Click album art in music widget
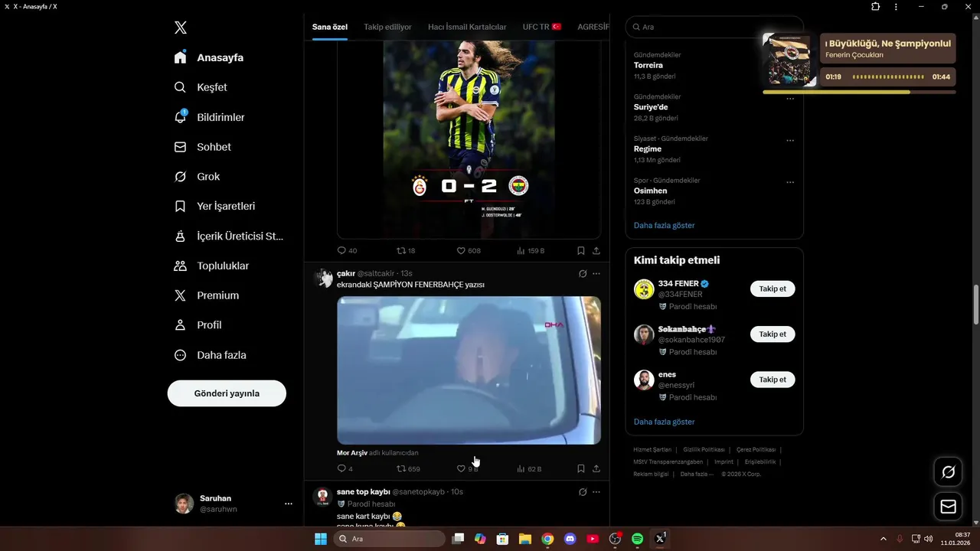Image resolution: width=980 pixels, height=551 pixels. click(788, 60)
